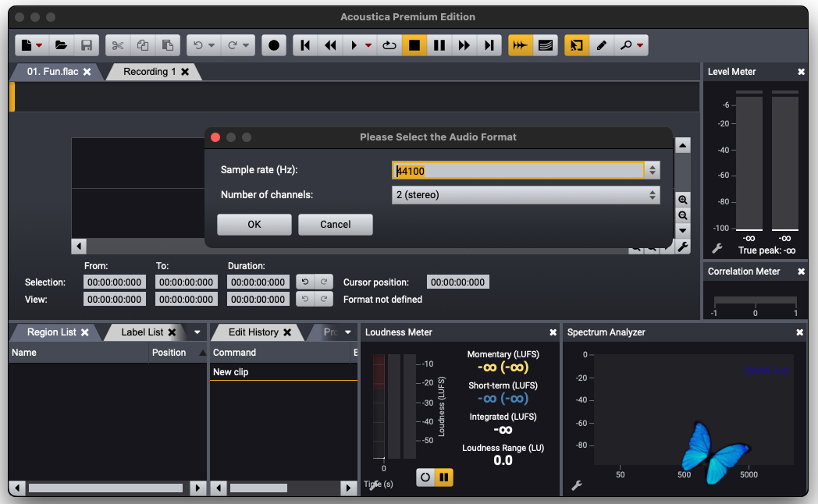This screenshot has height=504, width=818.
Task: Click the Rewind button
Action: (330, 45)
